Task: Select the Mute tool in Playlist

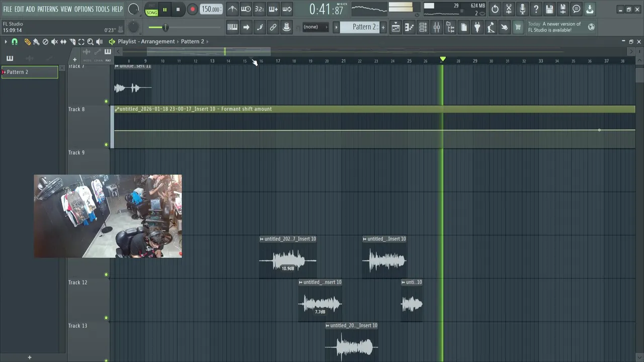Action: click(x=54, y=42)
